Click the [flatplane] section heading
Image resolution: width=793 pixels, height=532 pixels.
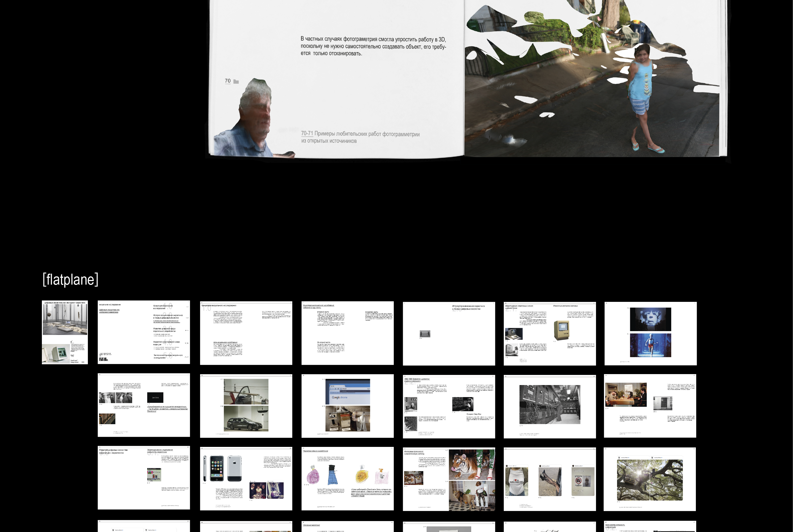pyautogui.click(x=70, y=280)
